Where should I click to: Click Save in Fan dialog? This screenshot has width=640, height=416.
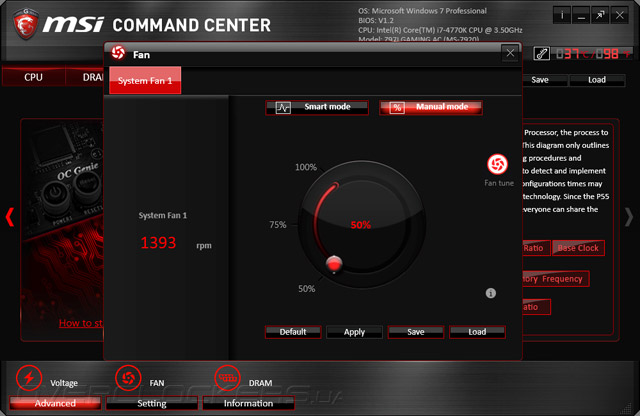pos(416,332)
